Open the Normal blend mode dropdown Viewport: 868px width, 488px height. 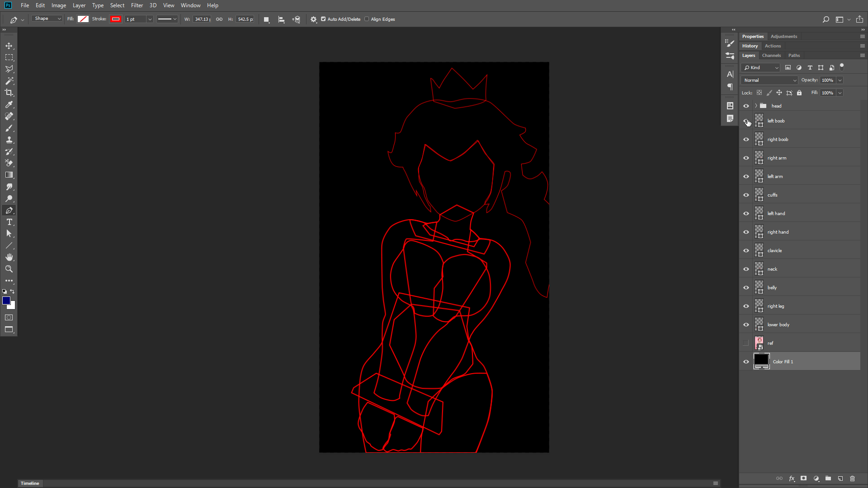tap(769, 80)
